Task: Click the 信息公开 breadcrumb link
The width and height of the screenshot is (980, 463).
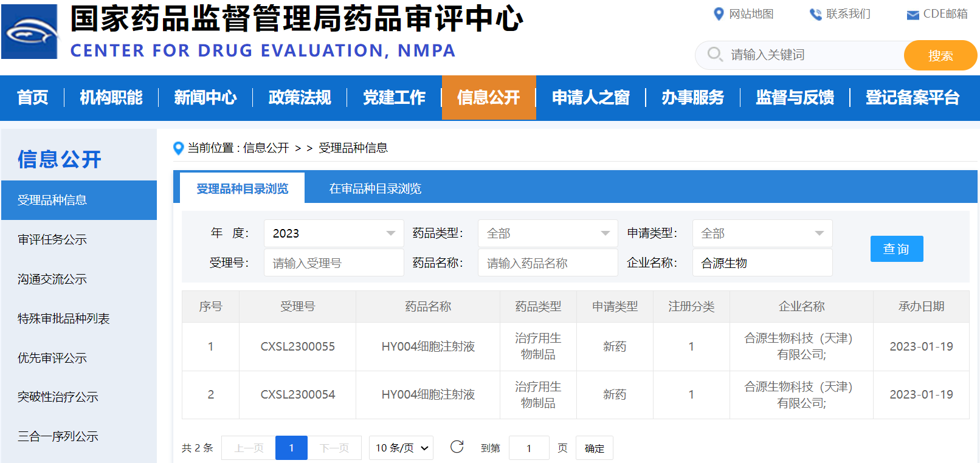Action: (266, 148)
